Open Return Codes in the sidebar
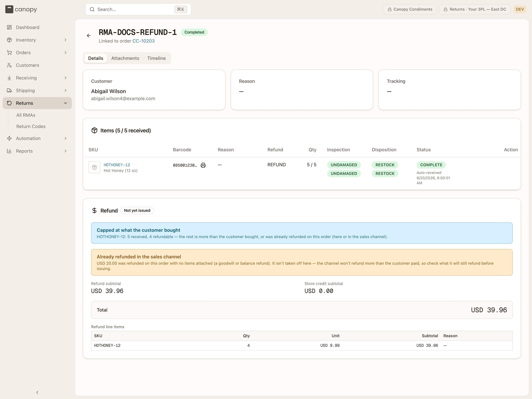This screenshot has width=532, height=399. point(31,127)
